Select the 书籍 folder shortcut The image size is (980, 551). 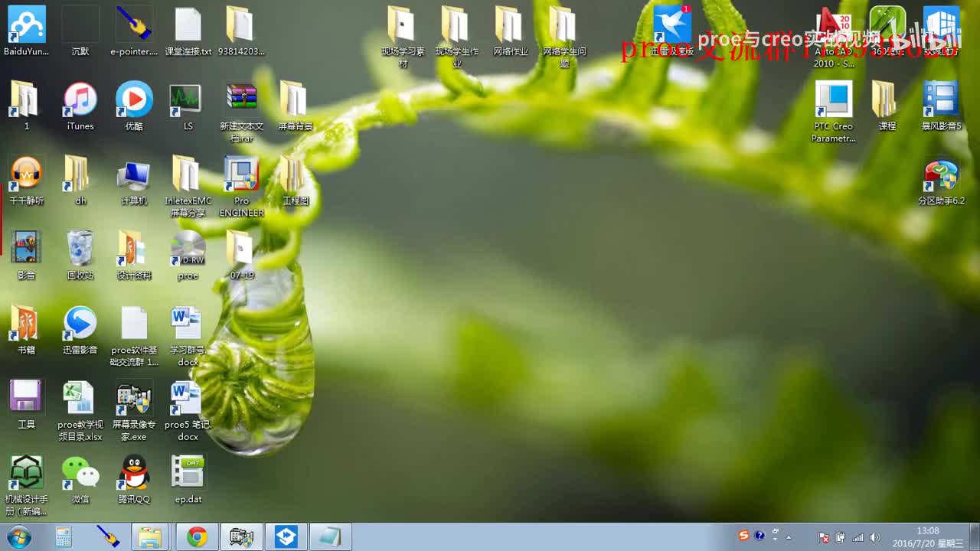click(x=27, y=330)
